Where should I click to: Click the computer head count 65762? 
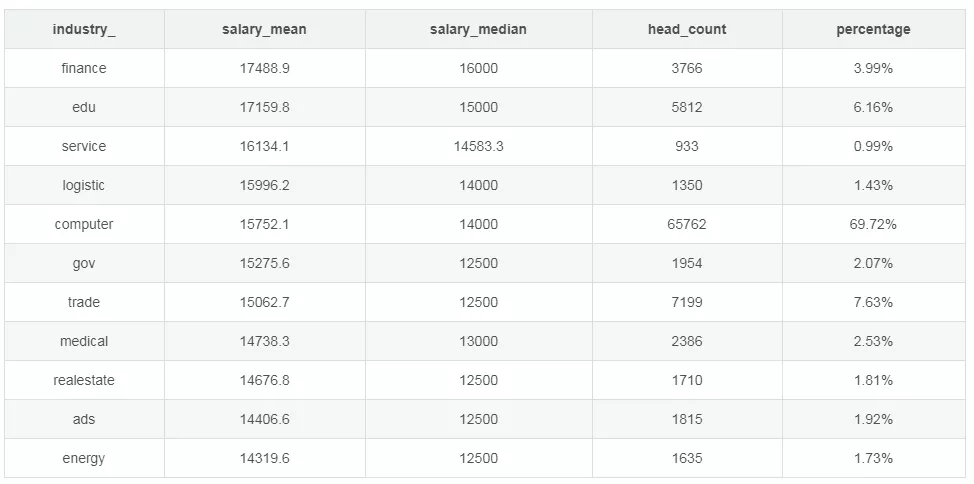[687, 224]
